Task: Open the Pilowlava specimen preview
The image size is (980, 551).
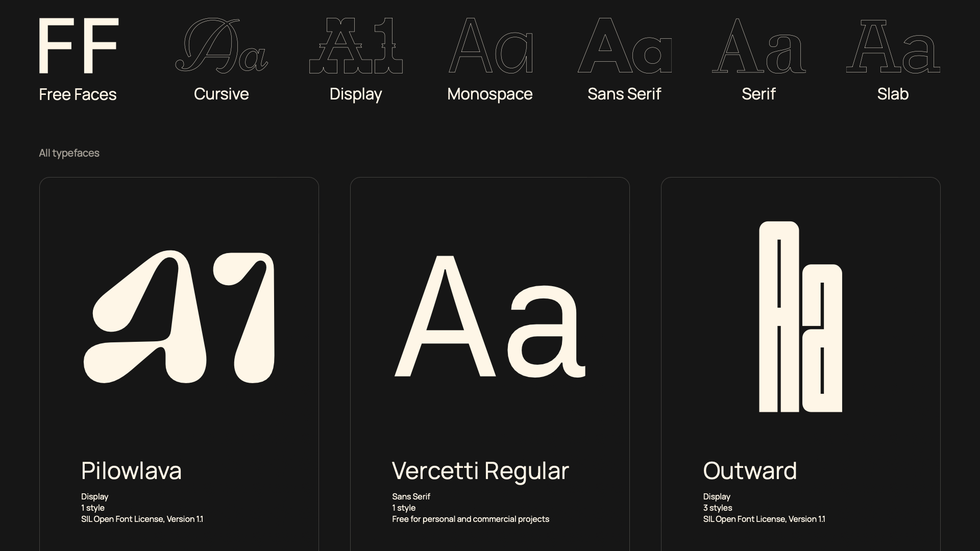Action: tap(179, 316)
